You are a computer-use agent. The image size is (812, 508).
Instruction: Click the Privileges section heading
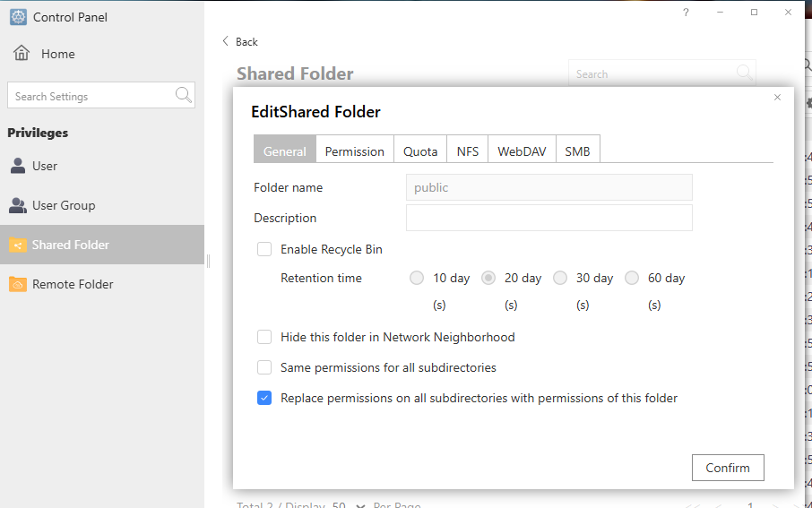click(x=38, y=133)
